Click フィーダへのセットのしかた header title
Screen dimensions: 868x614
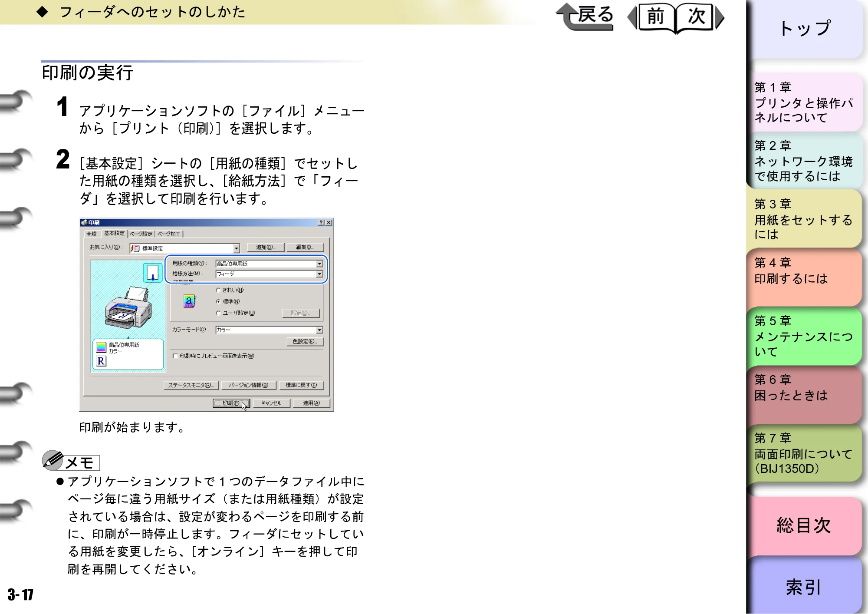pos(152,12)
